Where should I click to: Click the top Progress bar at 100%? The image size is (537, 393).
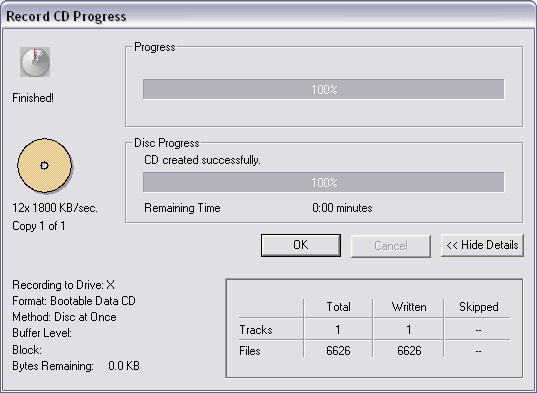click(x=324, y=89)
